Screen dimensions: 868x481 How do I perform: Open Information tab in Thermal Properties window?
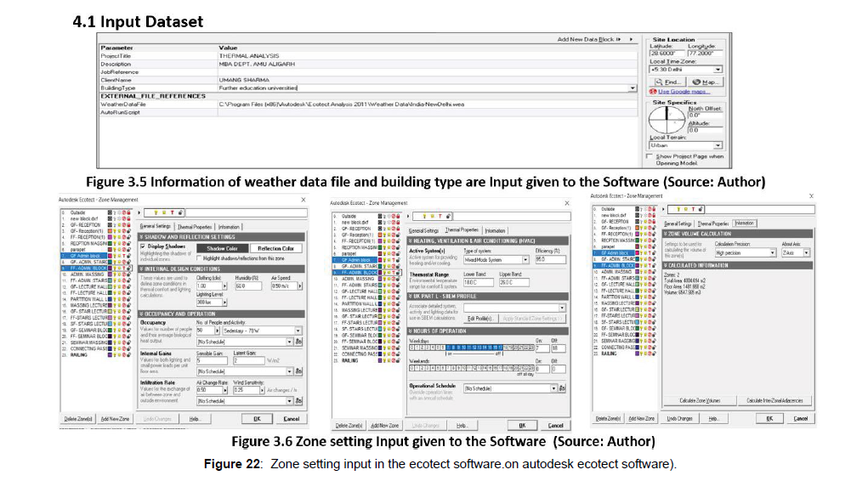[x=495, y=231]
